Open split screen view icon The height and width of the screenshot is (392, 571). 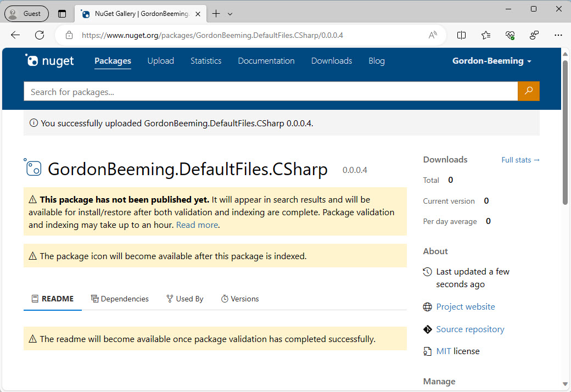(x=461, y=35)
